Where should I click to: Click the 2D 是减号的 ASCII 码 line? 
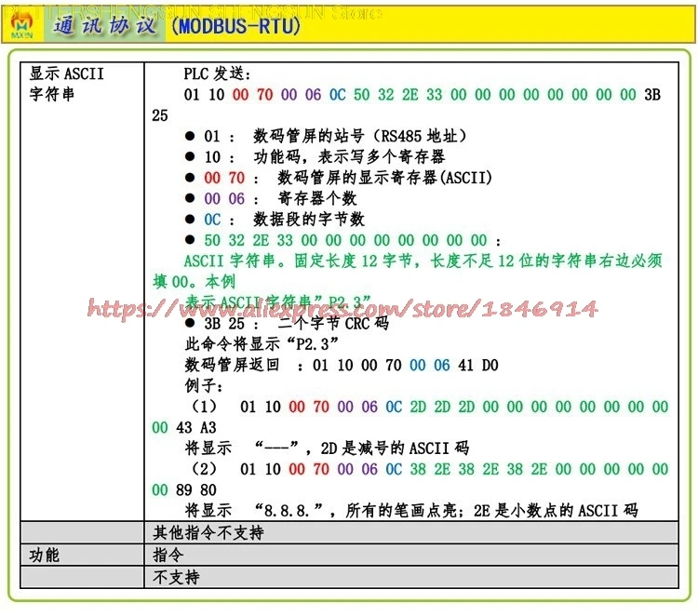[327, 449]
